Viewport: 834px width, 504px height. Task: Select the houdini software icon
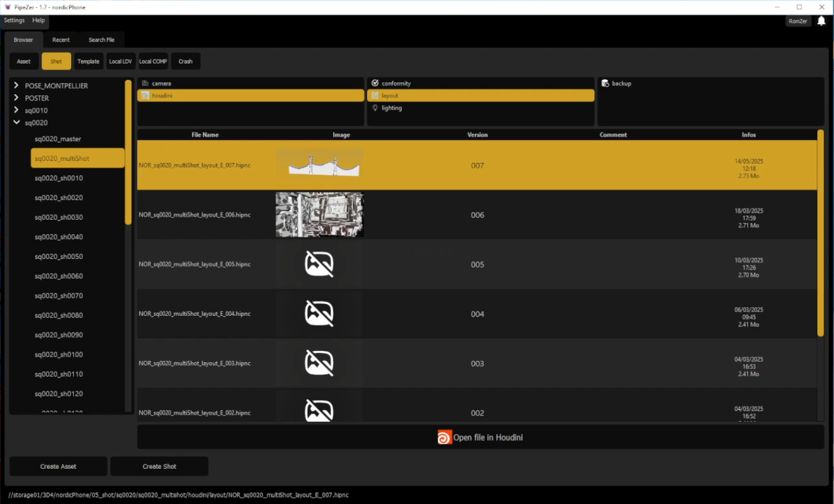tap(146, 95)
